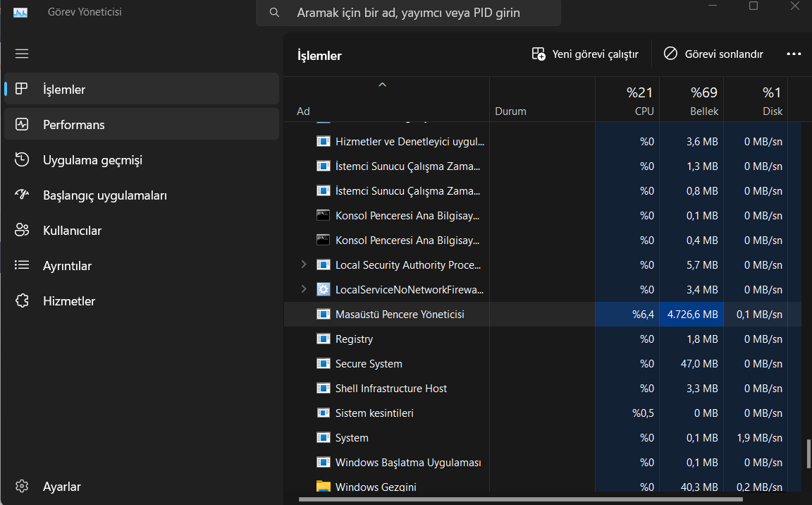
Task: Open Task Manager Ayarlar
Action: coord(62,486)
